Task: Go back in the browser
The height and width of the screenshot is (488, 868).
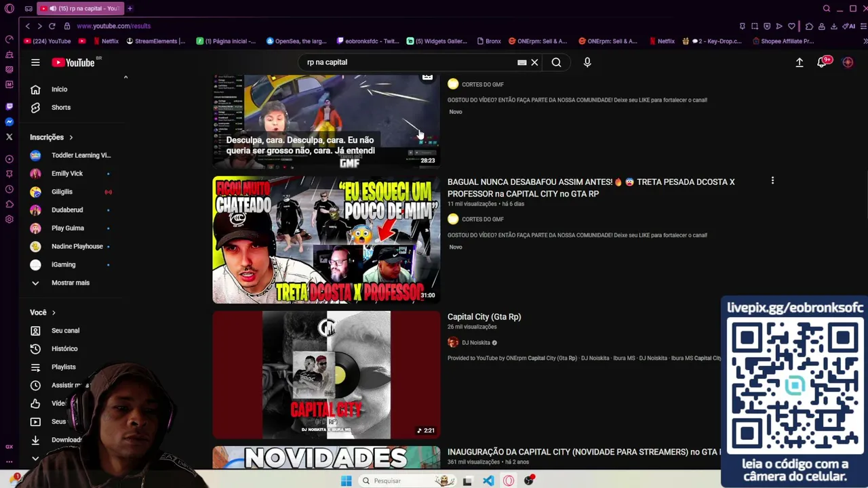Action: pyautogui.click(x=27, y=26)
